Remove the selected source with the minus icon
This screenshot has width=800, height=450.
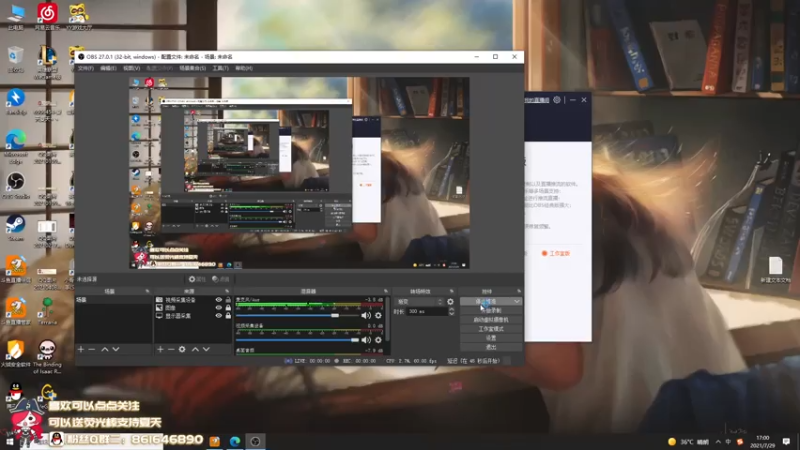[x=171, y=349]
